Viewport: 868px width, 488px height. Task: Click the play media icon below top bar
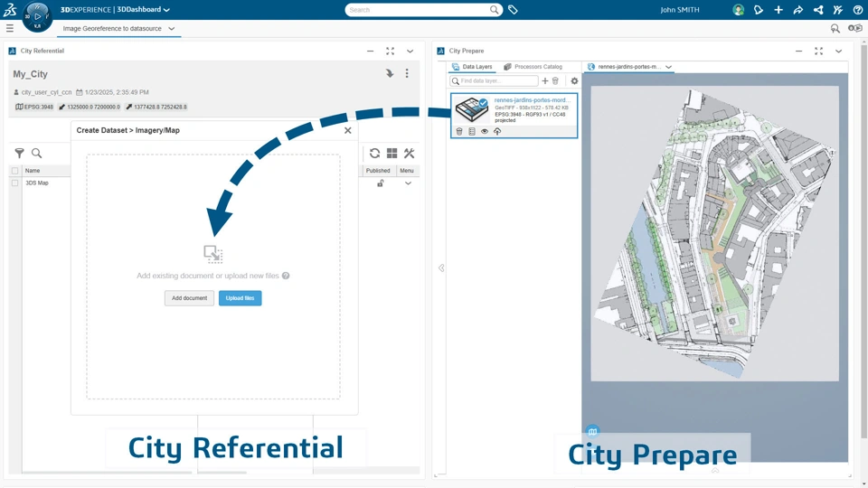tap(854, 28)
